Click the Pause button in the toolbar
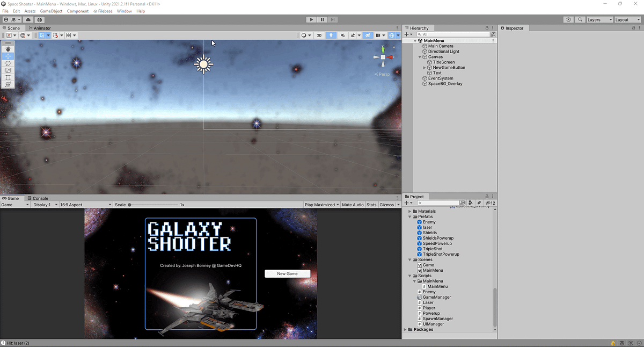Viewport: 644px width, 347px height. click(322, 19)
